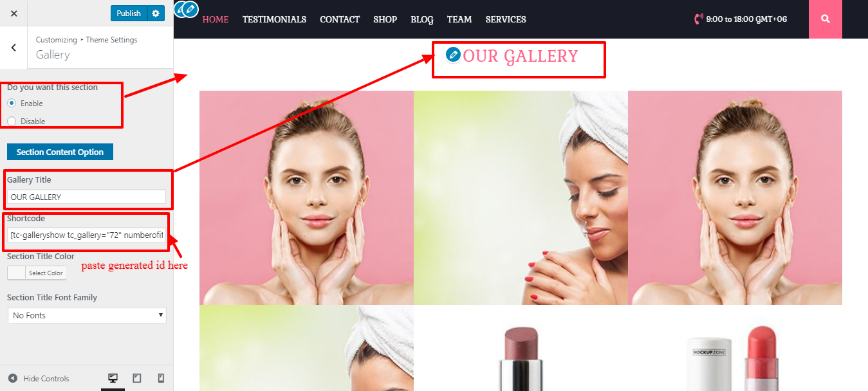The image size is (868, 391).
Task: Click into the Gallery Title text field
Action: [86, 197]
